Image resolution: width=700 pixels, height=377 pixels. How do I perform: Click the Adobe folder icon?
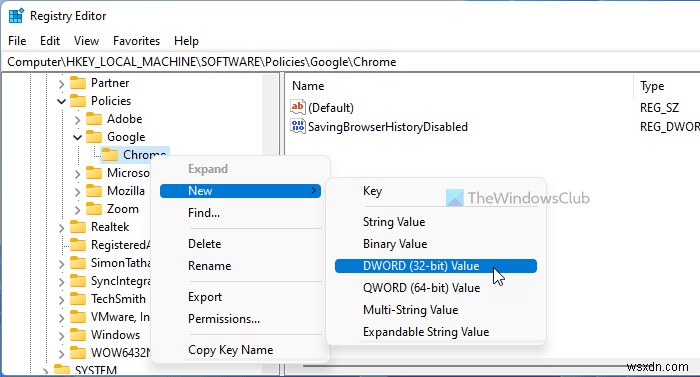[x=94, y=119]
